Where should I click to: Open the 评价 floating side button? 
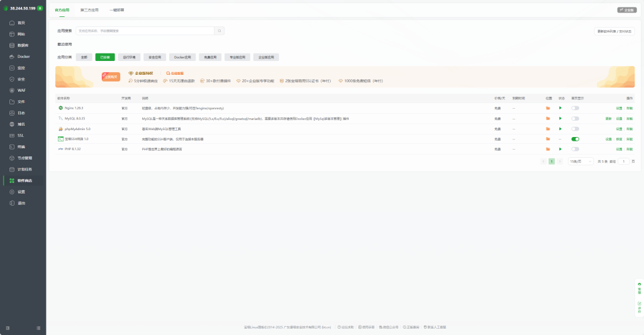point(639,307)
